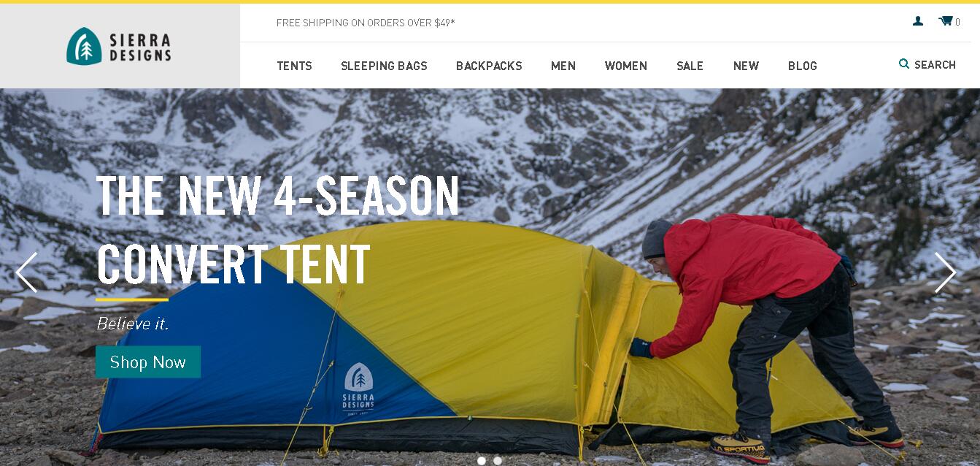Expand the Women category menu
Screen dimensions: 980x466
tap(626, 66)
